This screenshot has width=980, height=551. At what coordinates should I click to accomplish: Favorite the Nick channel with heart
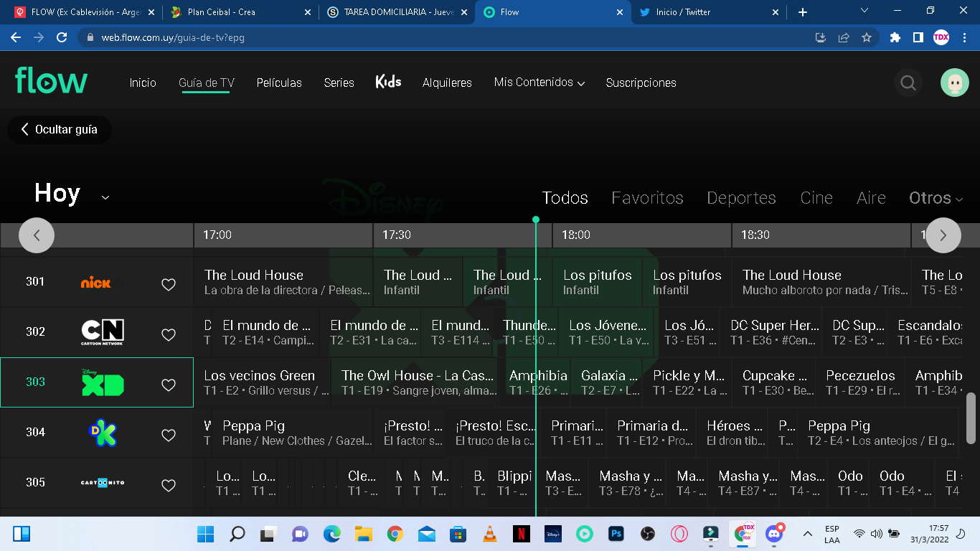point(169,285)
